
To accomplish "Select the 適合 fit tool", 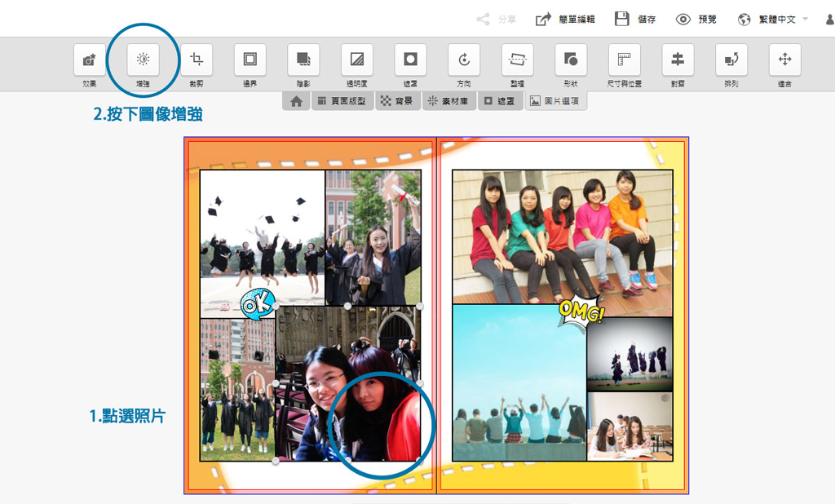I will (x=785, y=60).
